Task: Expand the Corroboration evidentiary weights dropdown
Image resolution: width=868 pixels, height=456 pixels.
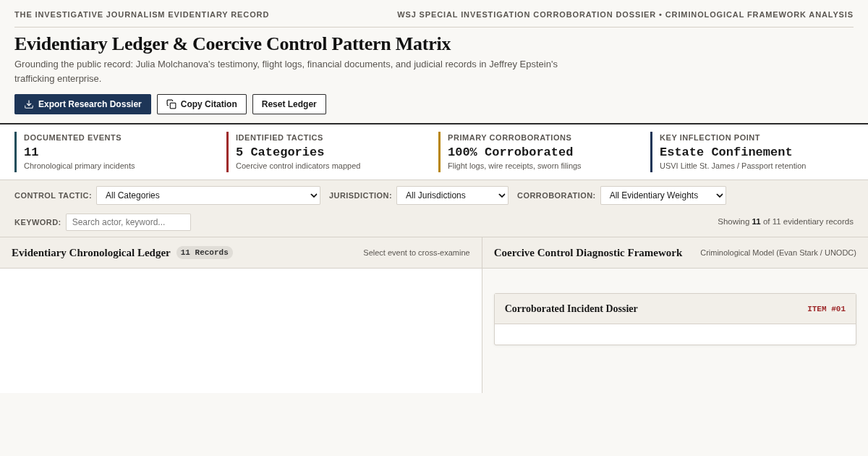Action: (663, 195)
